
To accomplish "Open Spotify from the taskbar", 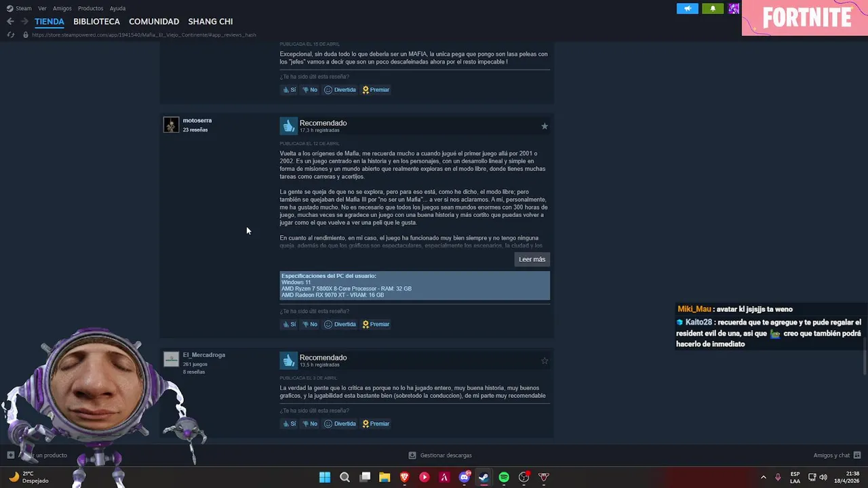I will (x=504, y=477).
